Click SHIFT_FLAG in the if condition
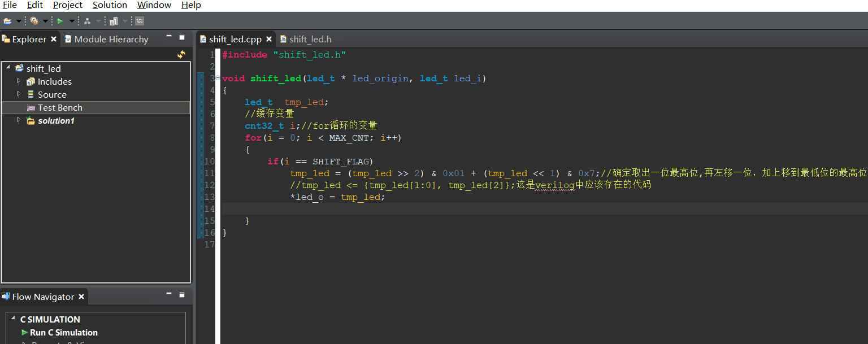868x344 pixels. 340,161
